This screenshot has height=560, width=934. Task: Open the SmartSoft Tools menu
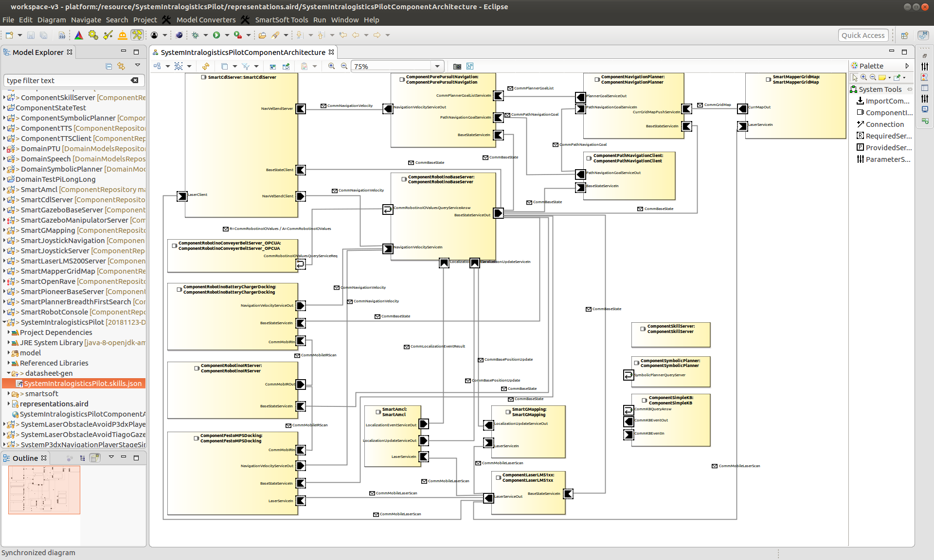click(281, 20)
